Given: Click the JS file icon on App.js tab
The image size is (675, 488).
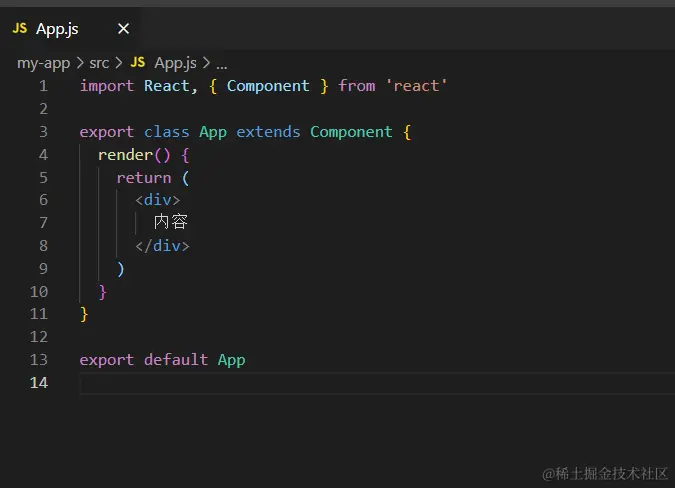Looking at the screenshot, I should [20, 28].
